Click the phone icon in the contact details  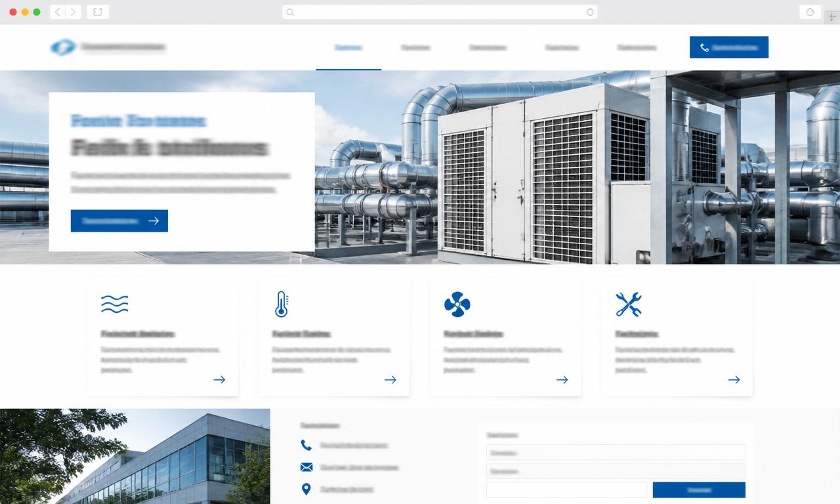pyautogui.click(x=306, y=445)
